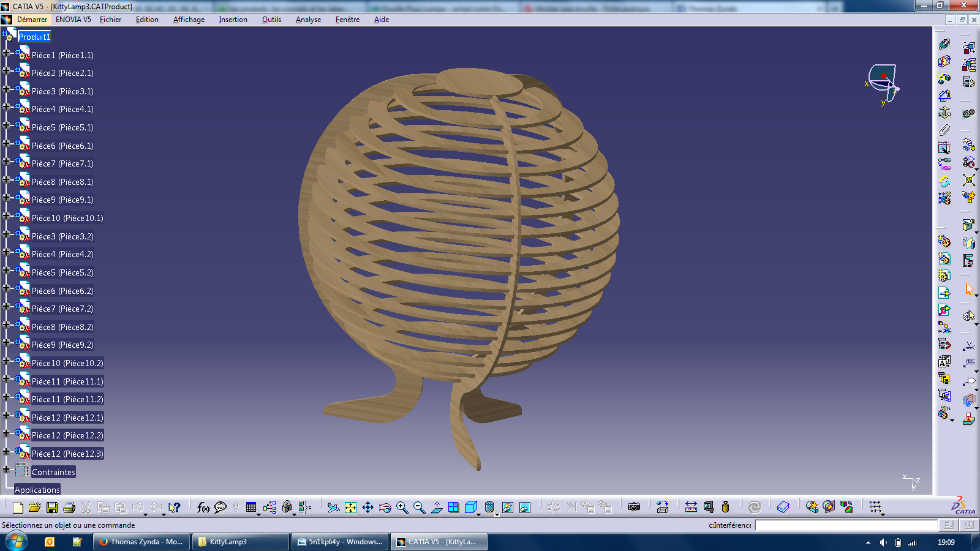
Task: Select the Fit All In view tool
Action: 350,508
